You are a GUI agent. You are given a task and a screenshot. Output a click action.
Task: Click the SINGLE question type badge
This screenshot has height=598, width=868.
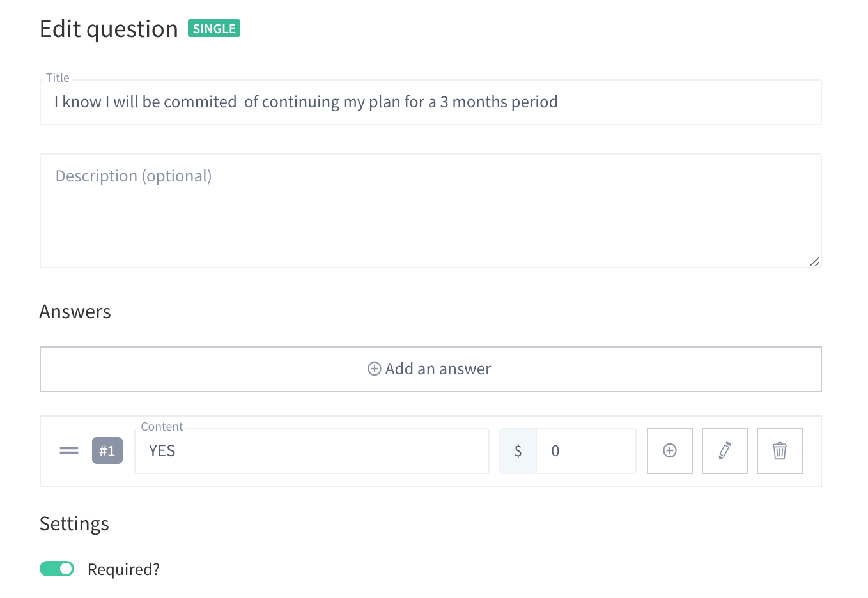tap(214, 29)
